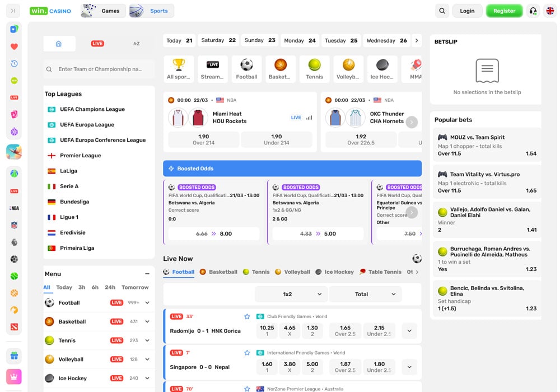The image size is (560, 392).
Task: Click the green Register button
Action: (504, 11)
